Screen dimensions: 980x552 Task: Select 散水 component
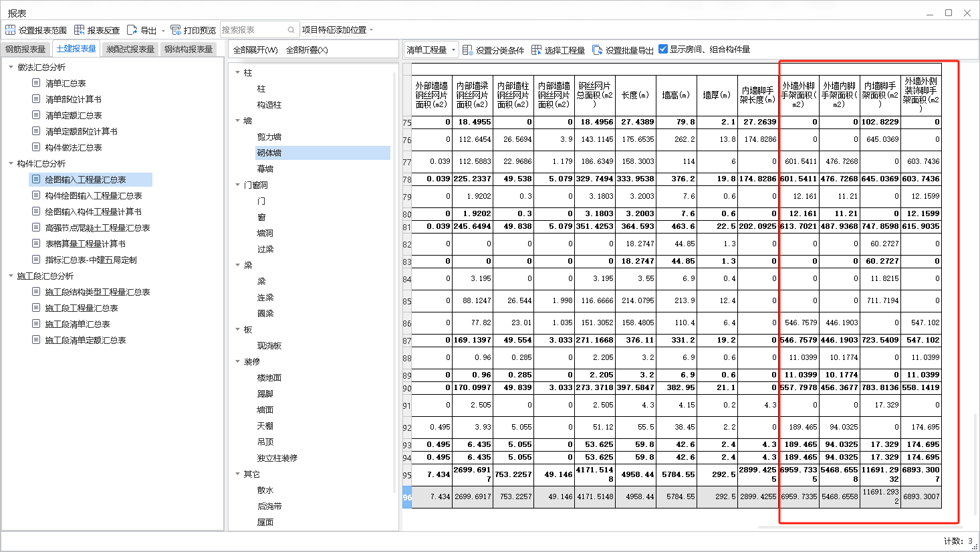pos(265,490)
